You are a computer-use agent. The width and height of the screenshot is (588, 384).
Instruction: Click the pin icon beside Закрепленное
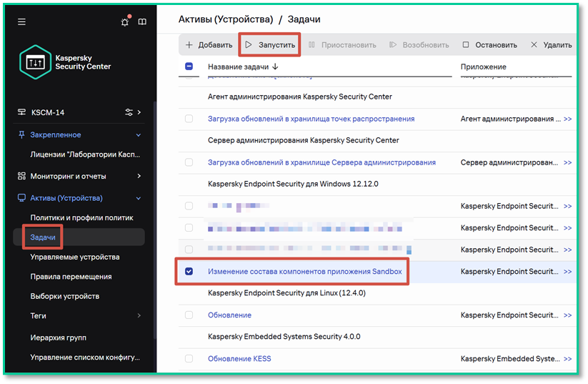tap(21, 134)
